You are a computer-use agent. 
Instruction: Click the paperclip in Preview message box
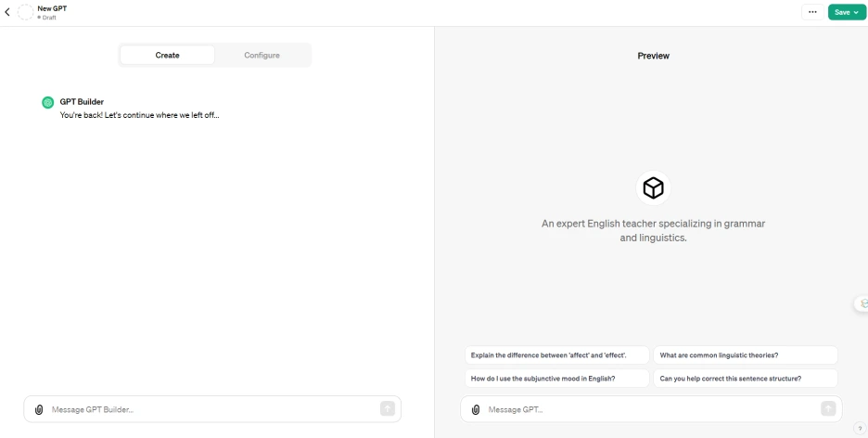coord(476,409)
